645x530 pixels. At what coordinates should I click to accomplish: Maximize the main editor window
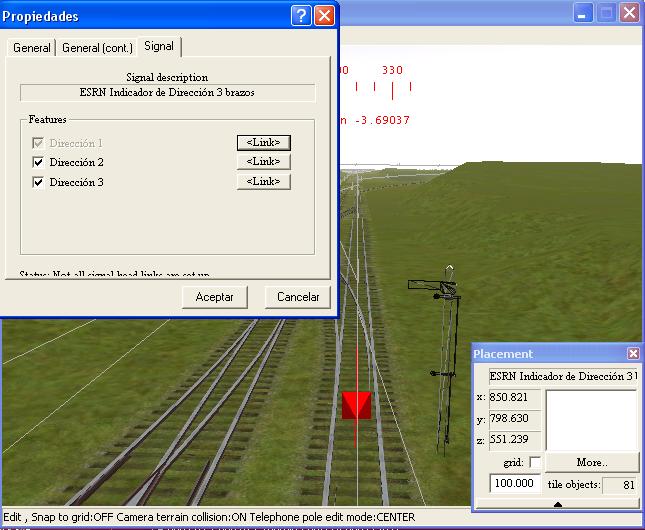pyautogui.click(x=606, y=13)
